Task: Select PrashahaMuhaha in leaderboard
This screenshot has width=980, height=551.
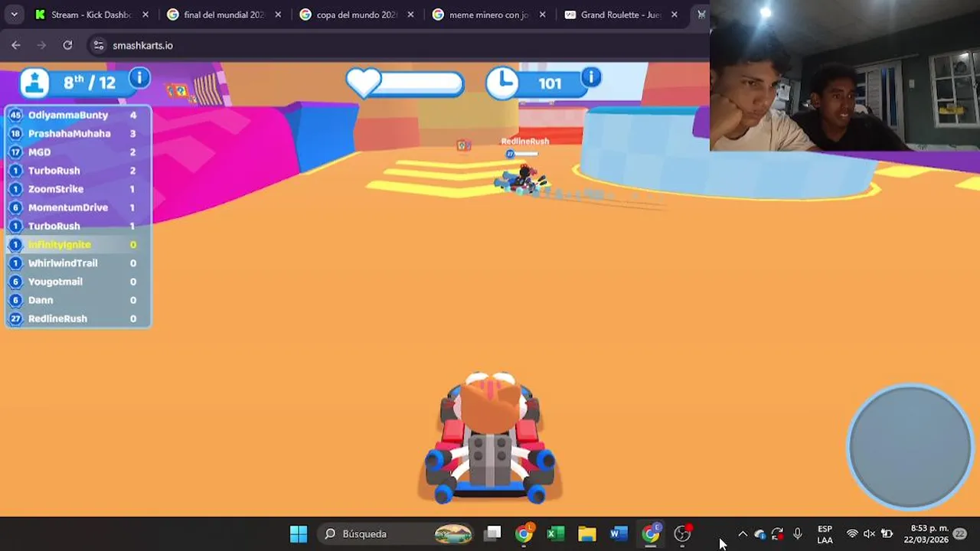Action: coord(78,133)
